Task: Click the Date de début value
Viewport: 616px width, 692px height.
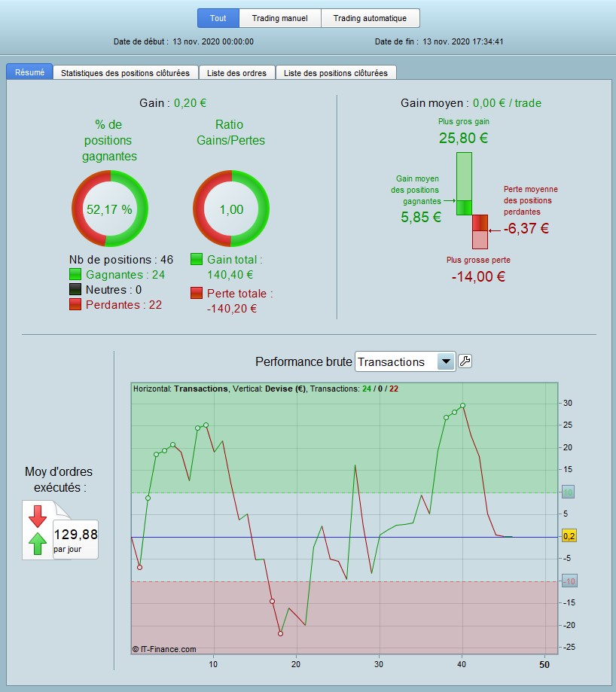Action: pyautogui.click(x=213, y=41)
